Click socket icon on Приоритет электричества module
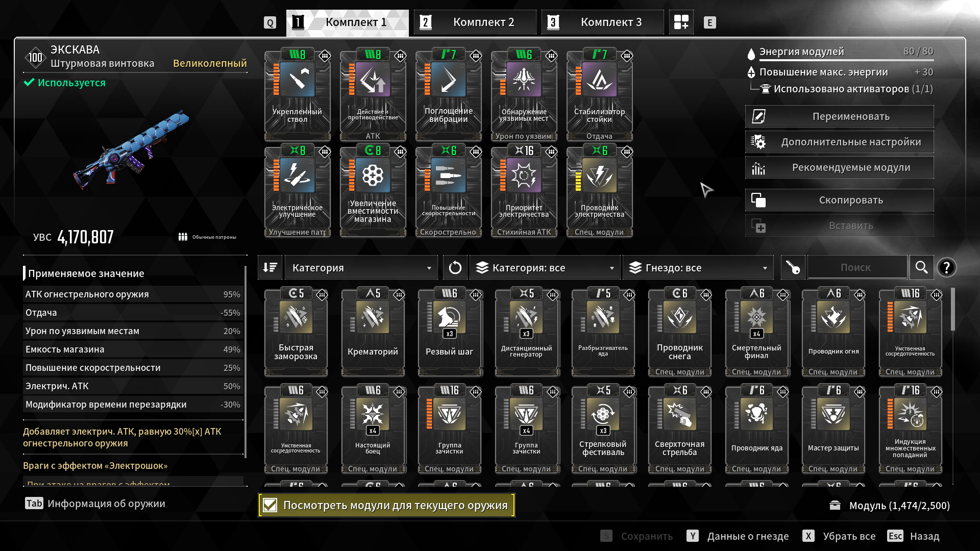 551,152
